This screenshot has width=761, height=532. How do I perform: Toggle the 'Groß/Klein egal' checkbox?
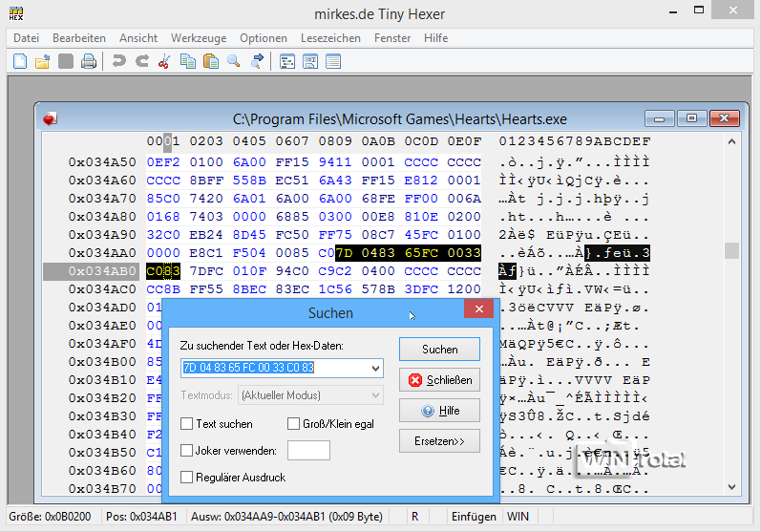[x=294, y=423]
